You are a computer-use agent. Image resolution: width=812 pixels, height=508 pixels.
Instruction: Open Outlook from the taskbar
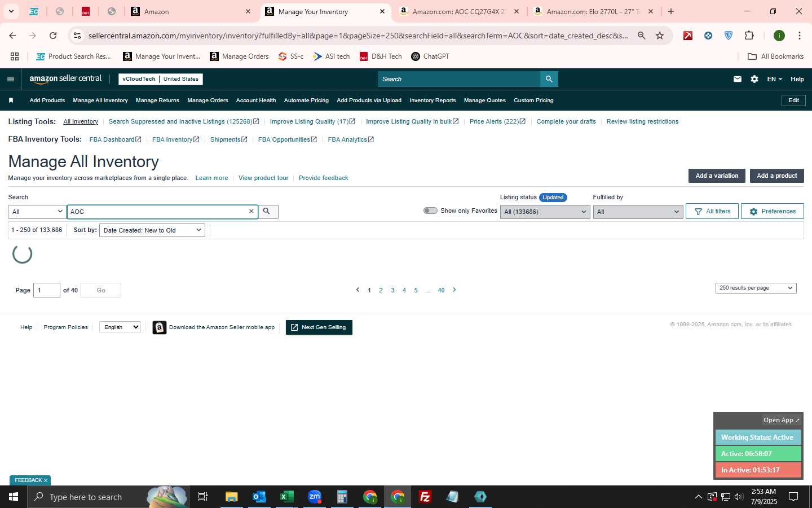click(x=259, y=497)
